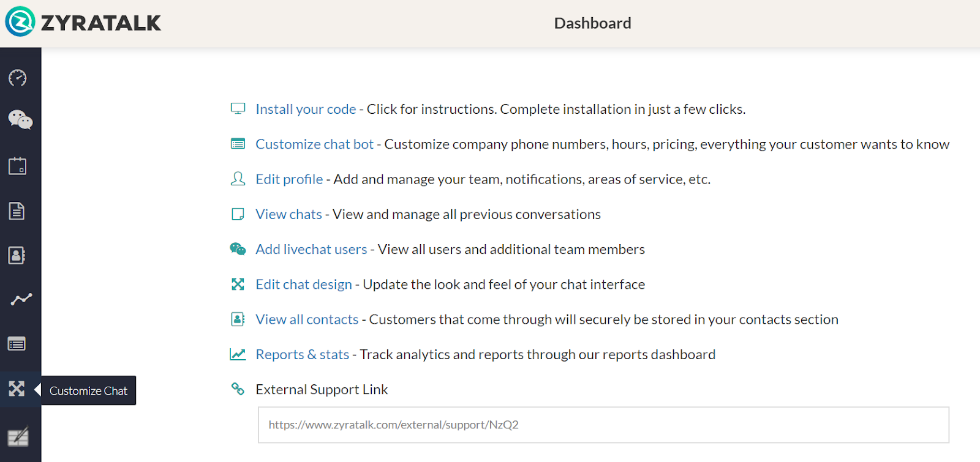Open the 'Edit profile' link
The image size is (980, 462).
tap(289, 179)
